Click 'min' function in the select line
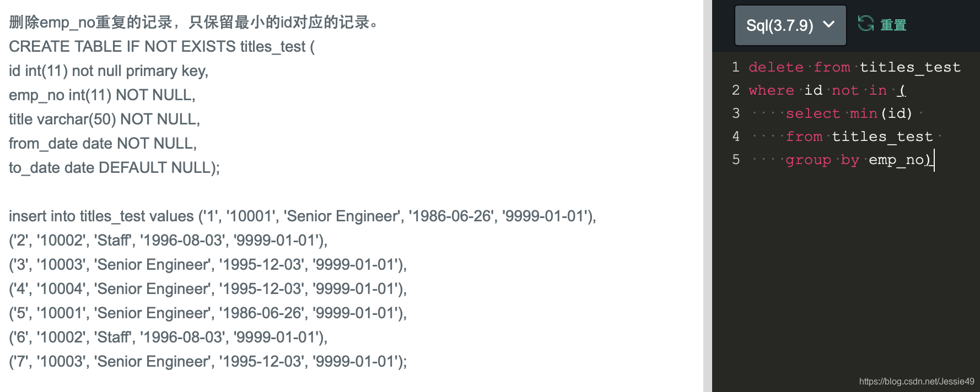 pos(863,113)
